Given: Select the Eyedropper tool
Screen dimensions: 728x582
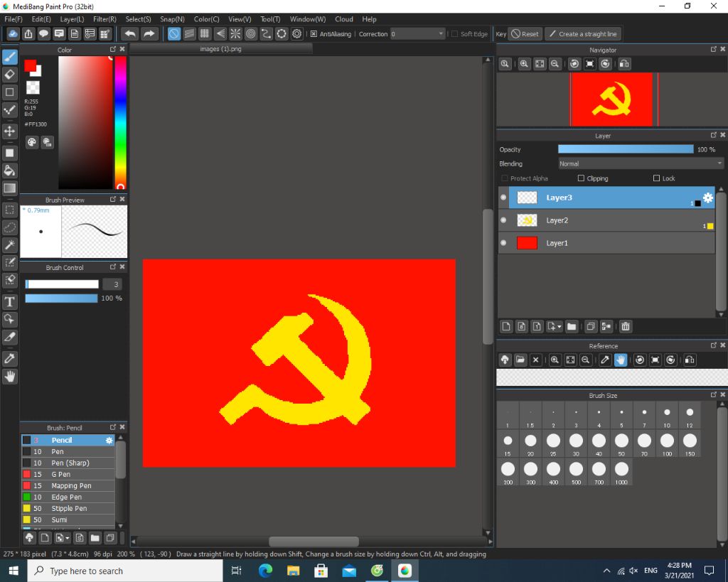Looking at the screenshot, I should click(x=10, y=358).
